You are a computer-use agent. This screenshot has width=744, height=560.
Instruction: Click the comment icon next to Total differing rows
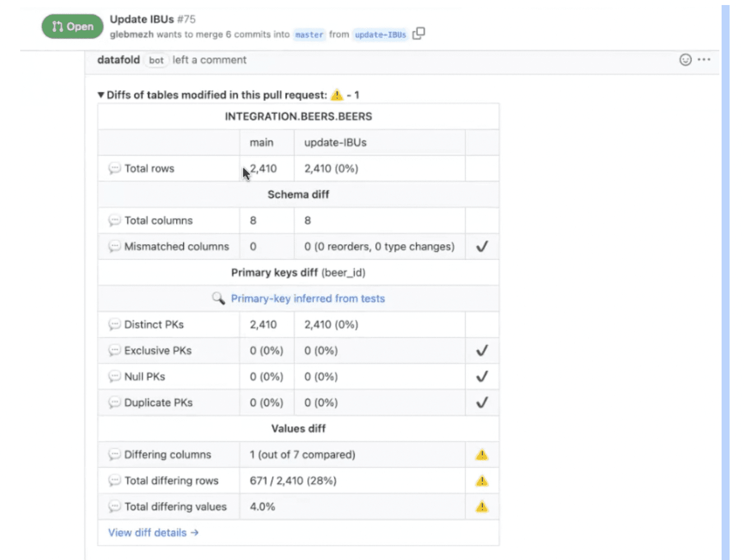point(115,480)
